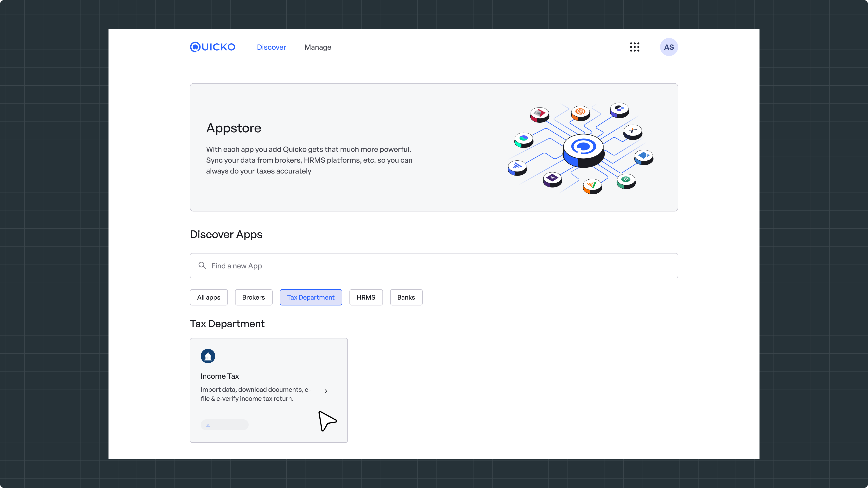Filter by Brokers category
Viewport: 868px width, 488px height.
pyautogui.click(x=253, y=297)
